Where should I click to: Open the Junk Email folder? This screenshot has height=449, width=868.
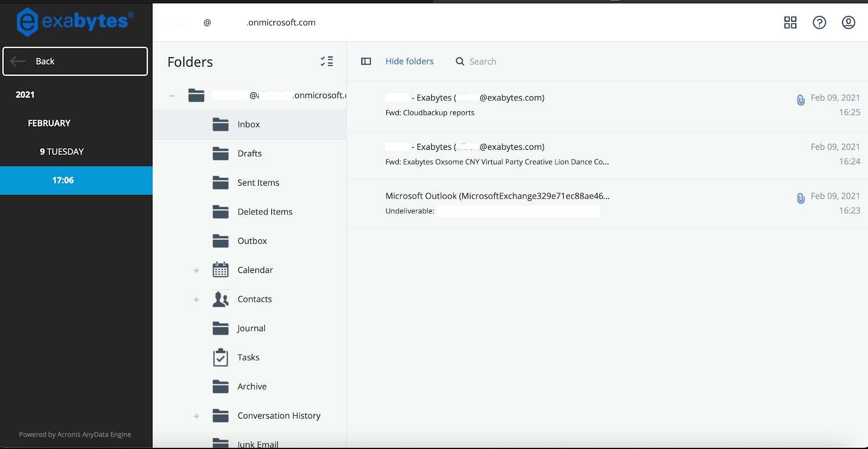coord(250,443)
